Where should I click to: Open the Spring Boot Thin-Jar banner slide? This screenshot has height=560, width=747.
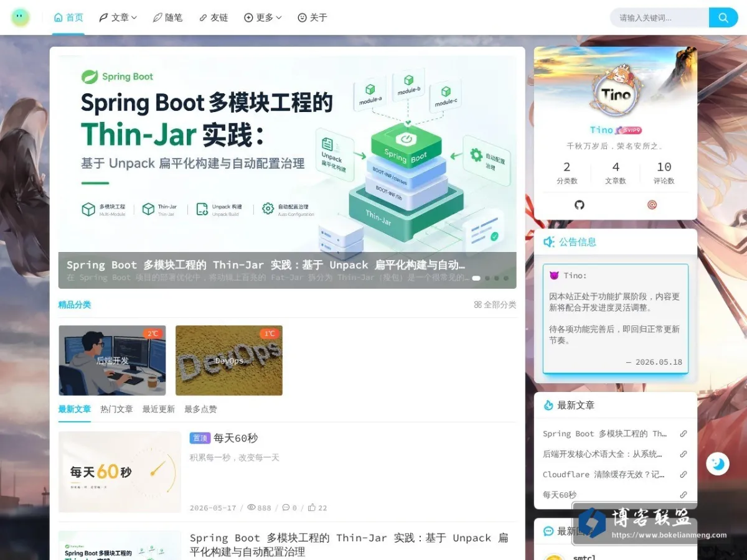click(x=287, y=172)
